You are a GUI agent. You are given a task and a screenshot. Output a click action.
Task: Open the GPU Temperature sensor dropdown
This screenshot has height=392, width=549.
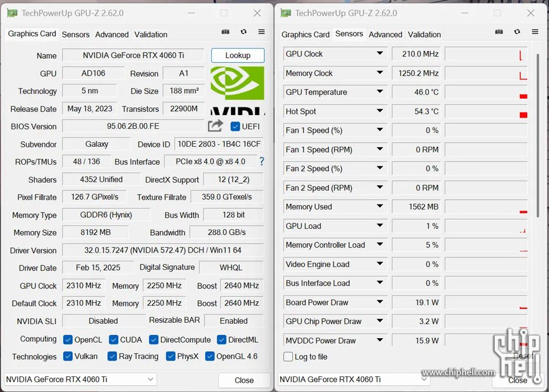[380, 92]
